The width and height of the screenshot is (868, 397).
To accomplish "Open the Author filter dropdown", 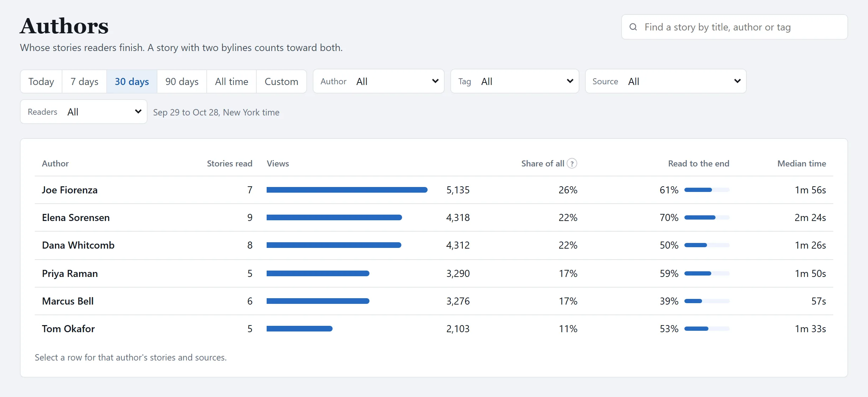I will (x=379, y=81).
